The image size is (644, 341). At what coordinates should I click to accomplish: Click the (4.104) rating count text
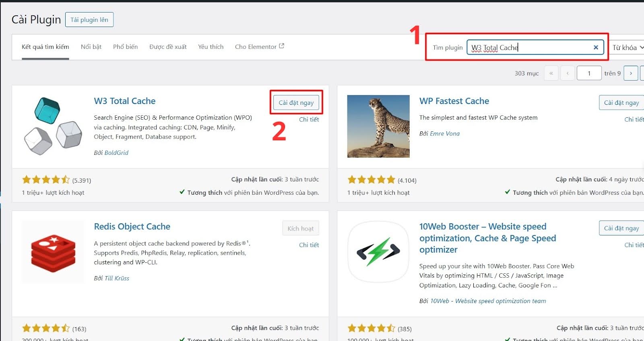(x=407, y=180)
